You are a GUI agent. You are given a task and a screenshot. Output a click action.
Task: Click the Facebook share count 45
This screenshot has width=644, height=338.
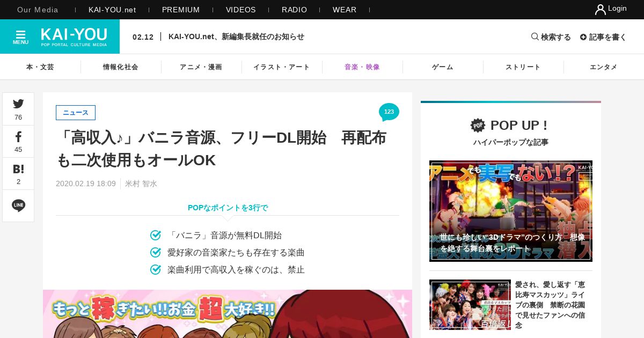18,149
